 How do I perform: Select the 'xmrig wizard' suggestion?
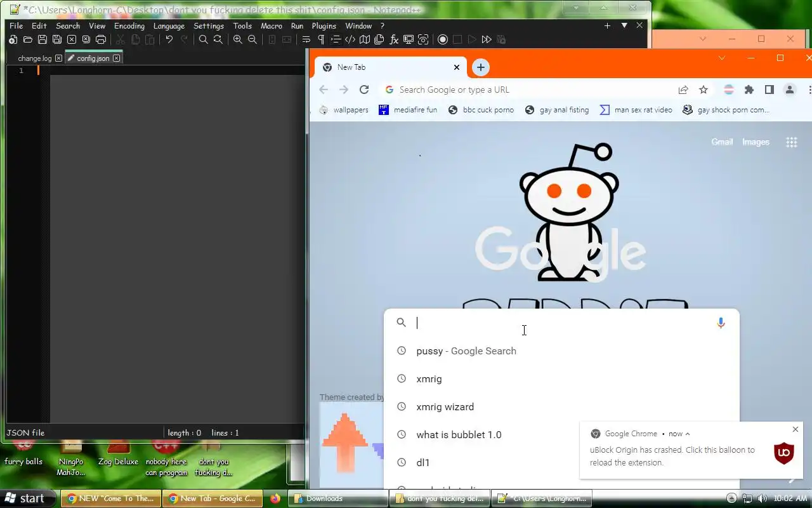pos(561,407)
